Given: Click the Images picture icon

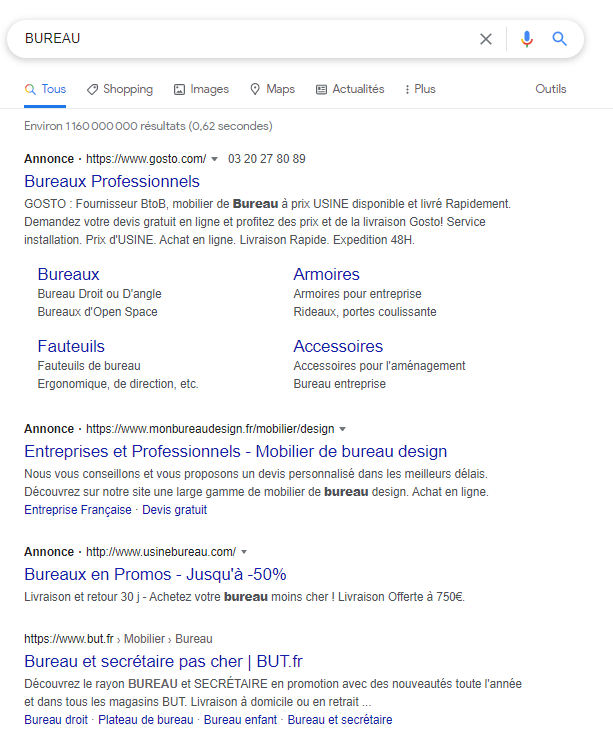Looking at the screenshot, I should [179, 89].
